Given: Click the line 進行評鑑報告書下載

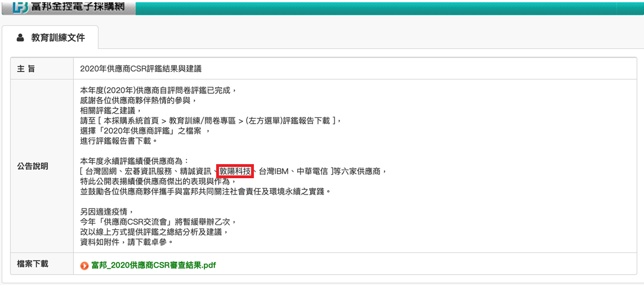Looking at the screenshot, I should [119, 142].
